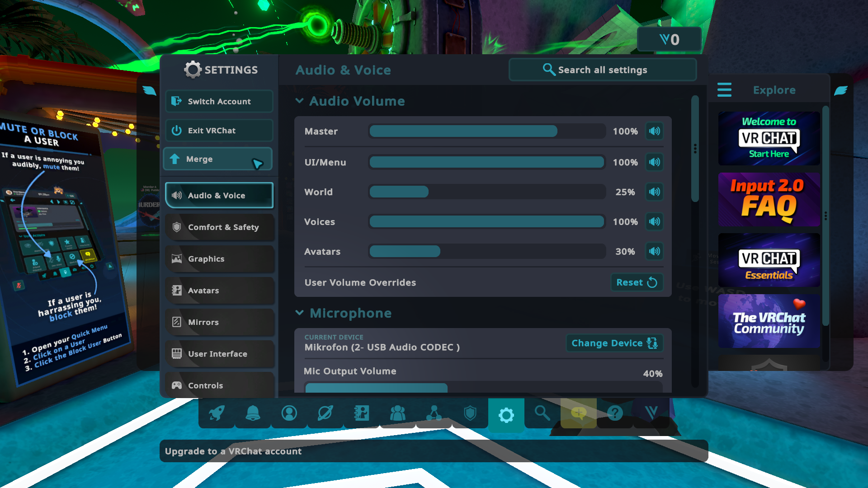Click the Explore panel vertical scrollbar
The image size is (868, 488).
click(826, 216)
